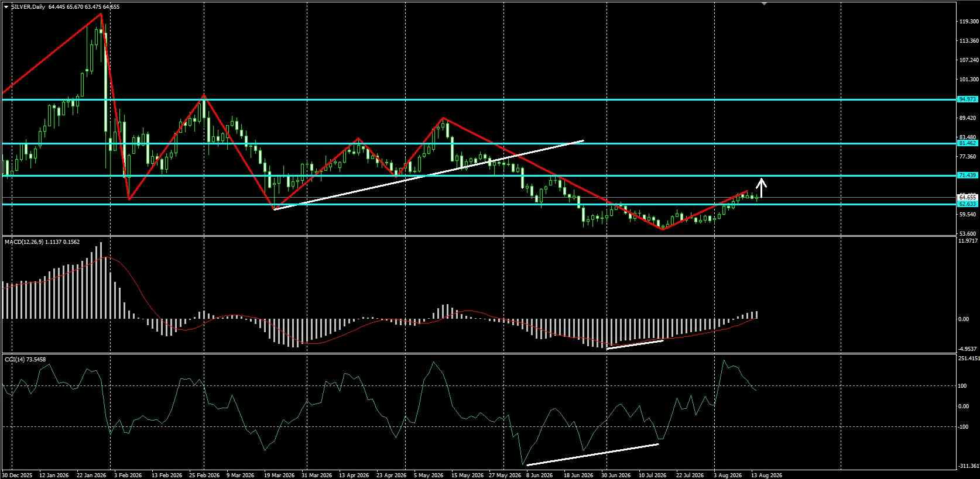This screenshot has height=479, width=980.
Task: Click the 30 Dec 2025 date label
Action: coord(18,475)
